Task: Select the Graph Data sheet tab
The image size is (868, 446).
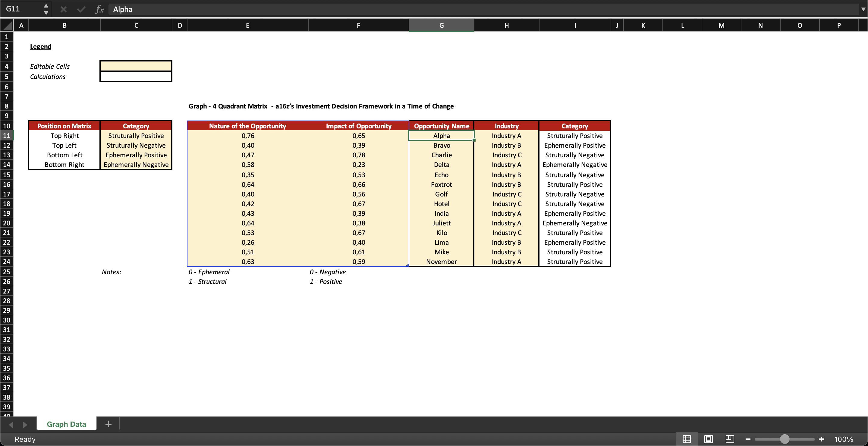Action: [x=66, y=424]
